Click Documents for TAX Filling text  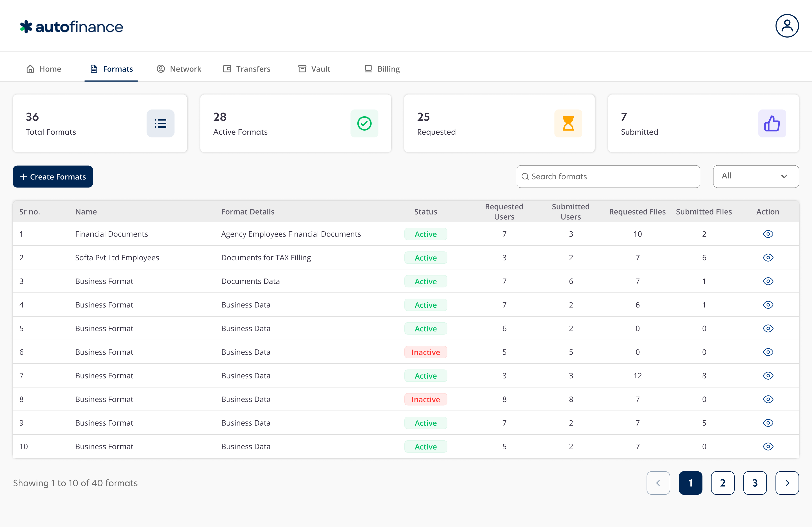point(266,257)
